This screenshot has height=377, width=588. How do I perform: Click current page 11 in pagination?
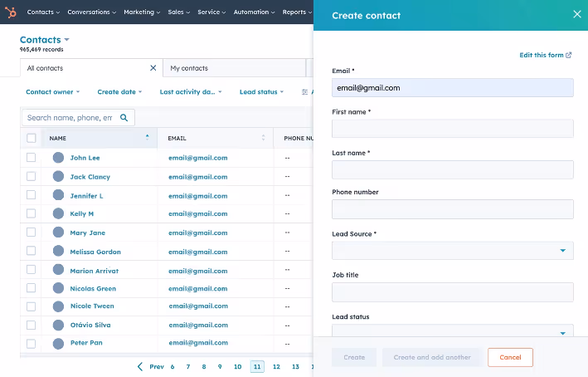pyautogui.click(x=257, y=366)
